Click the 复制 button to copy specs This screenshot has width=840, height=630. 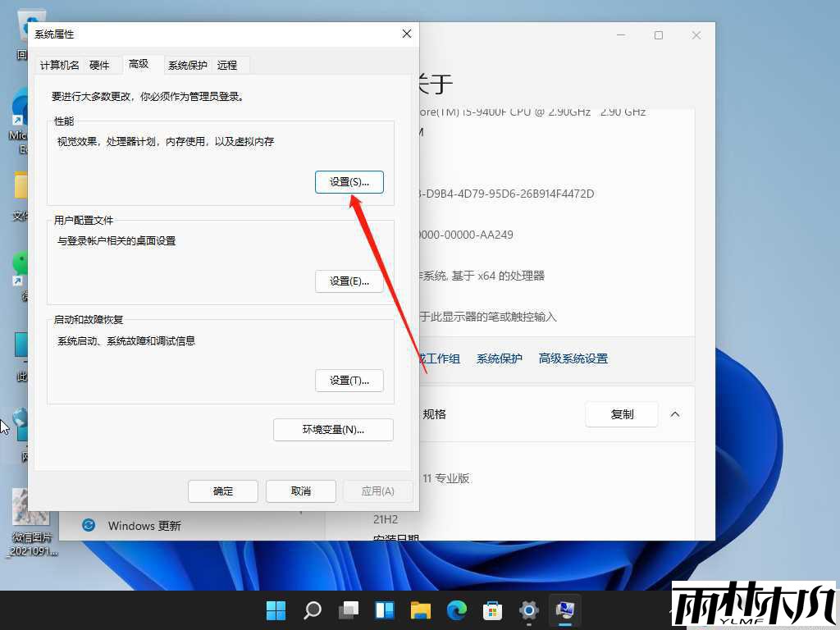621,414
